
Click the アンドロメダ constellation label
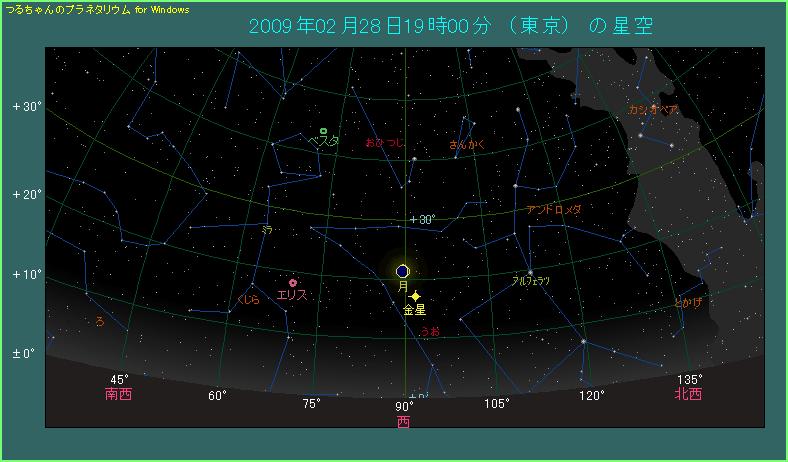tap(553, 210)
